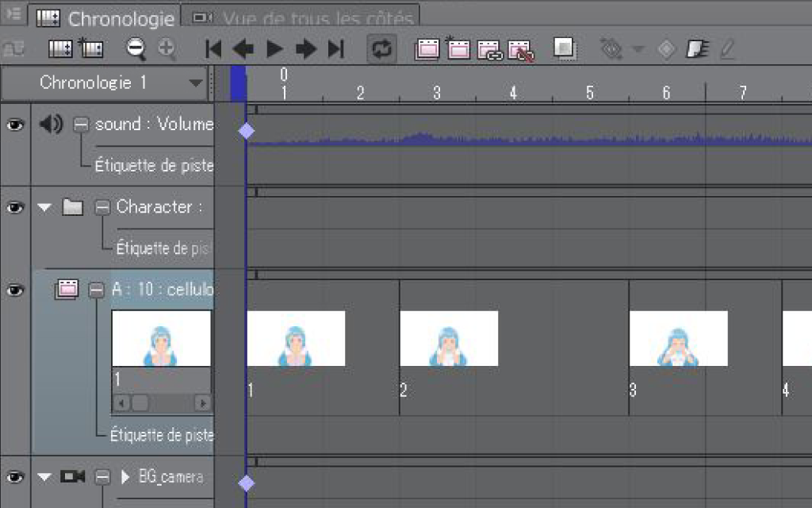812x508 pixels.
Task: Click the specify cel link icon
Action: pyautogui.click(x=490, y=50)
